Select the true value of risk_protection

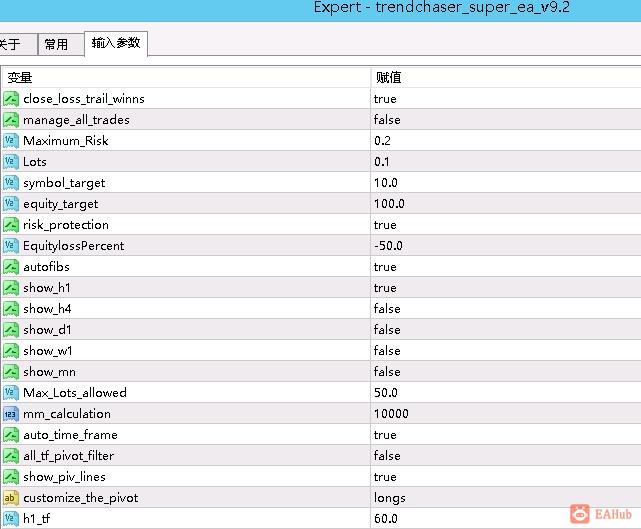385,225
